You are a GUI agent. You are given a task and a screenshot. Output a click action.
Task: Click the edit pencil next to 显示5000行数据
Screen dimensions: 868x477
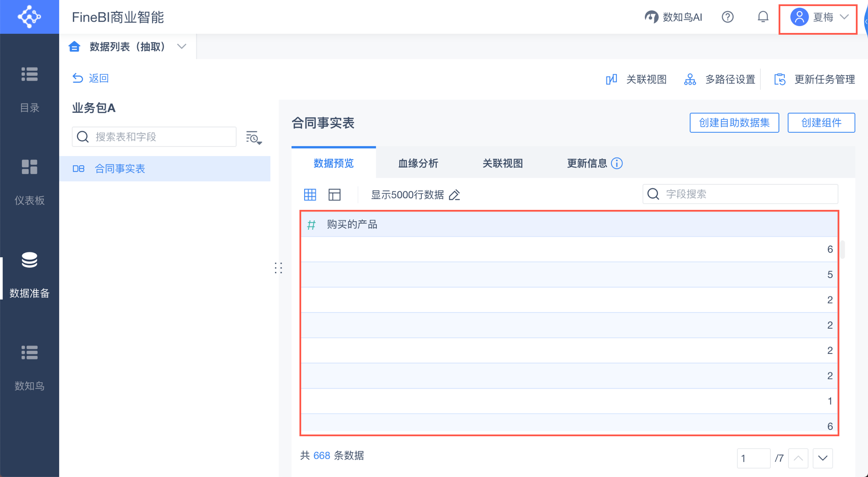click(x=454, y=195)
